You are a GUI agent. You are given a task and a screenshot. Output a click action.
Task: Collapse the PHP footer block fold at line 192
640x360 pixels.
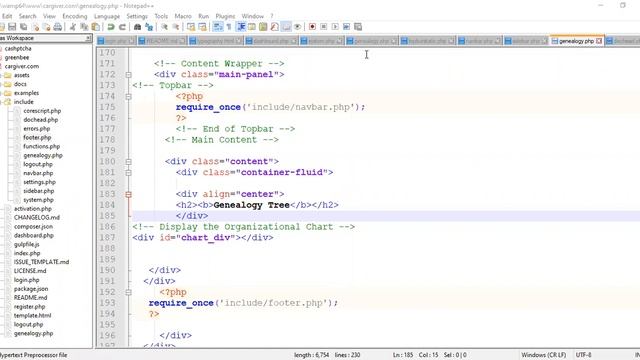point(129,292)
